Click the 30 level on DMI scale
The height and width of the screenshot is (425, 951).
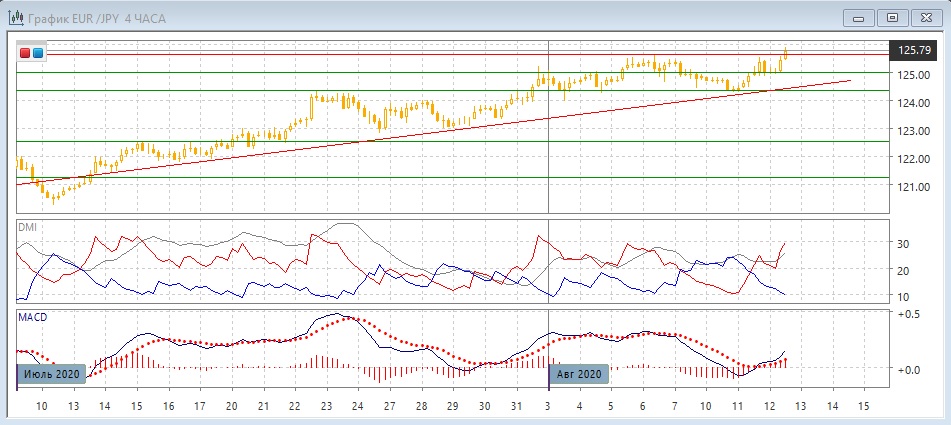(902, 244)
